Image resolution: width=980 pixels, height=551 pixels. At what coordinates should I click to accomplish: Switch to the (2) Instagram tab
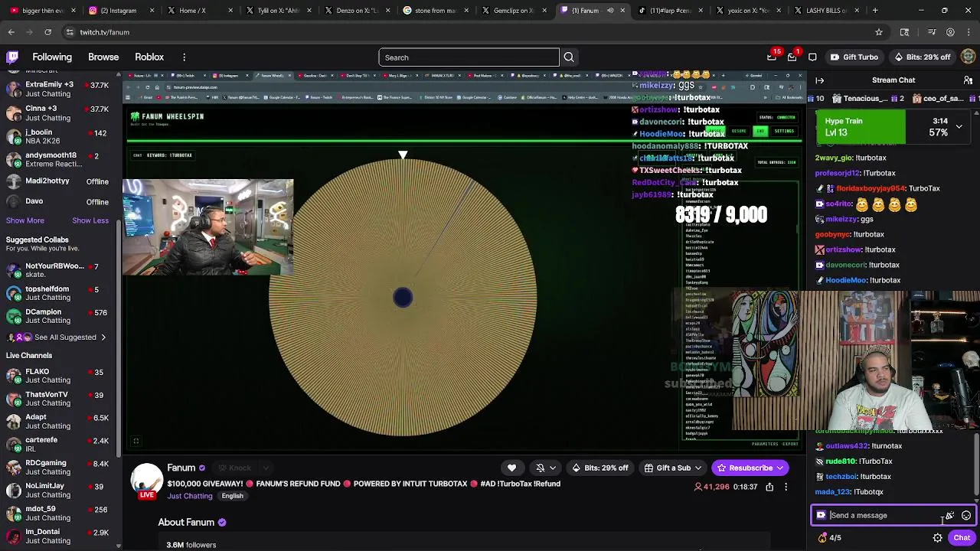(118, 11)
